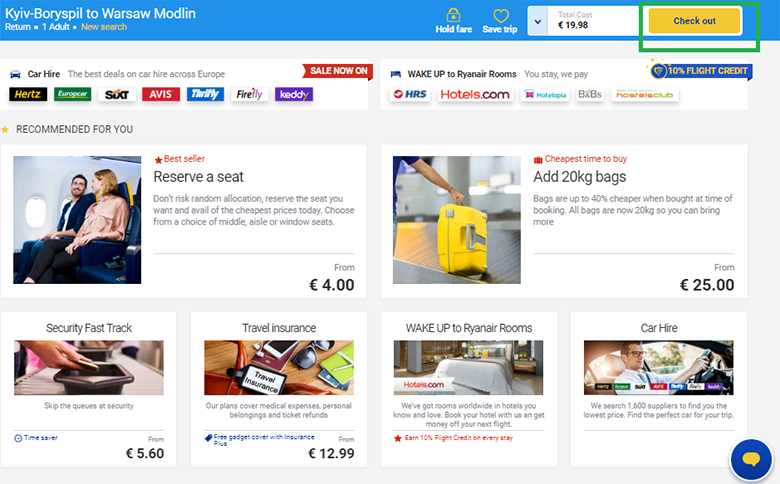Expand the Total Cost dropdown arrow
This screenshot has height=484, width=780.
(x=537, y=21)
